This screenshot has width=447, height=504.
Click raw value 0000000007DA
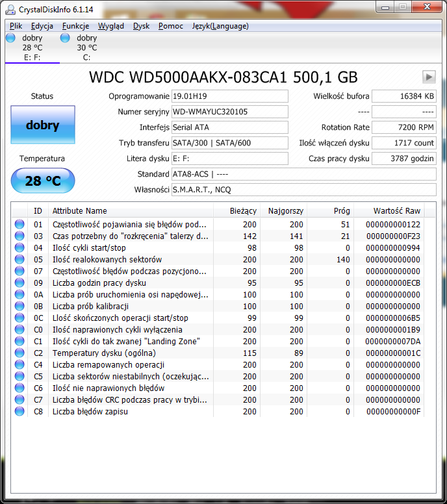coord(393,342)
